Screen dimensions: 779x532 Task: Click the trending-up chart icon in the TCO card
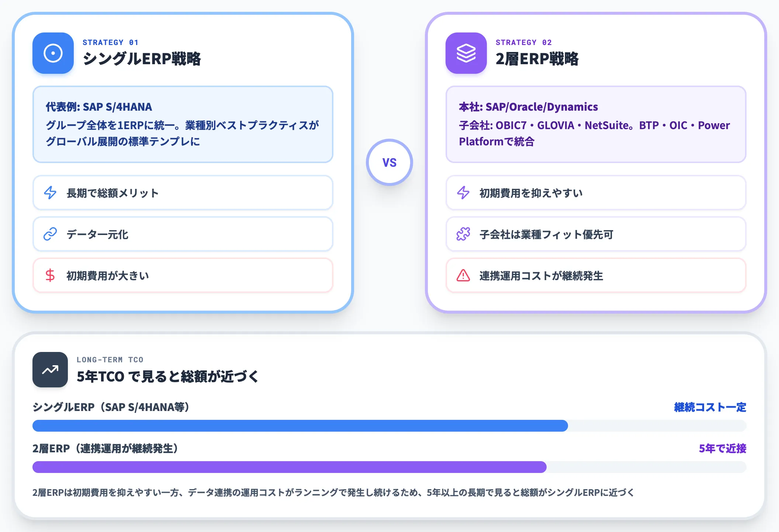click(x=50, y=370)
